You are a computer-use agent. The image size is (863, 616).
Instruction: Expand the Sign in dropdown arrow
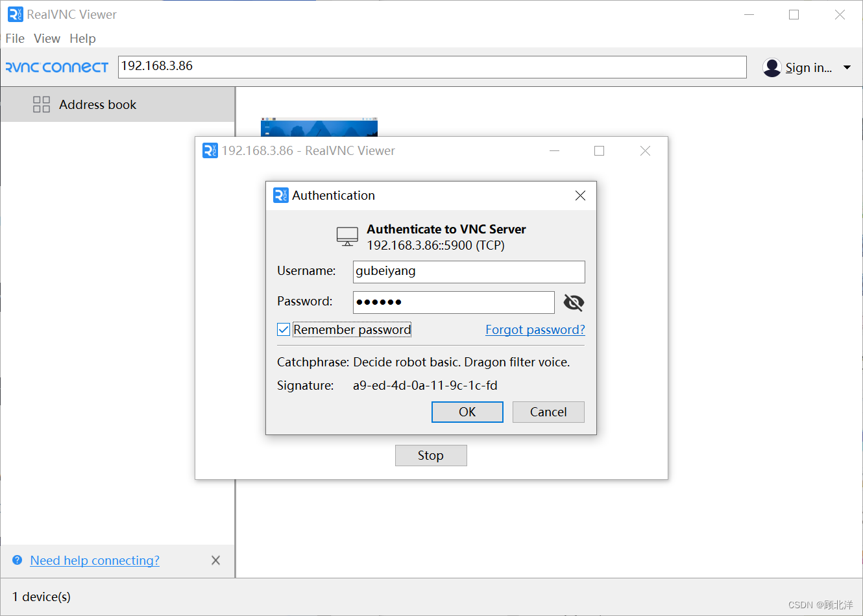[847, 67]
